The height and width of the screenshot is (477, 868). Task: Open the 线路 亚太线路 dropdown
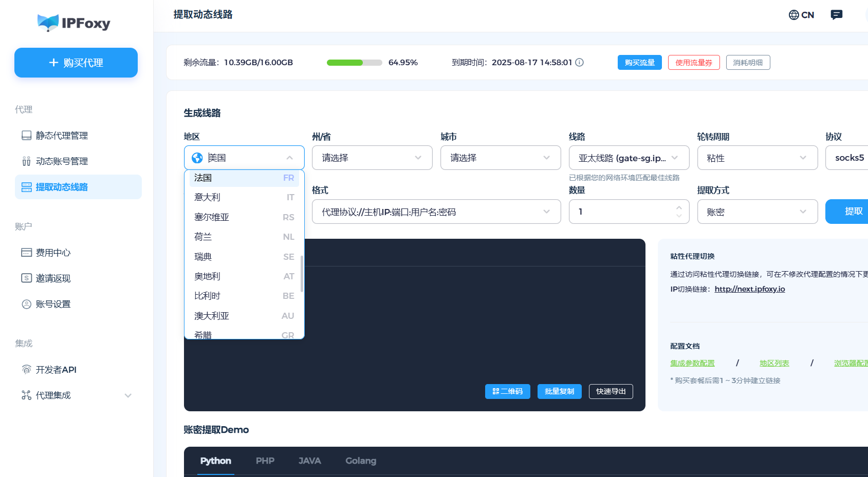629,158
